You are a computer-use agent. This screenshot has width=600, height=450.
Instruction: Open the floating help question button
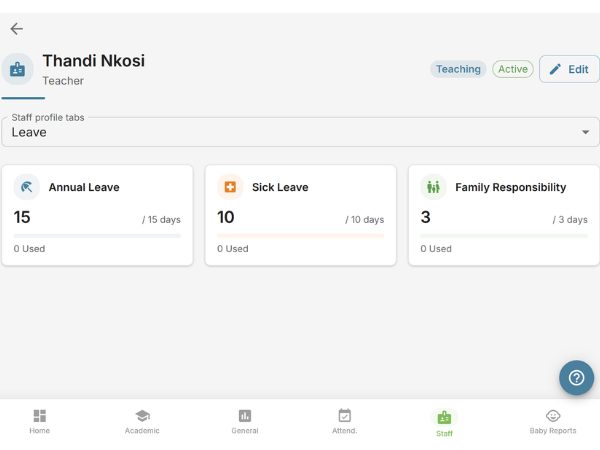pyautogui.click(x=576, y=378)
